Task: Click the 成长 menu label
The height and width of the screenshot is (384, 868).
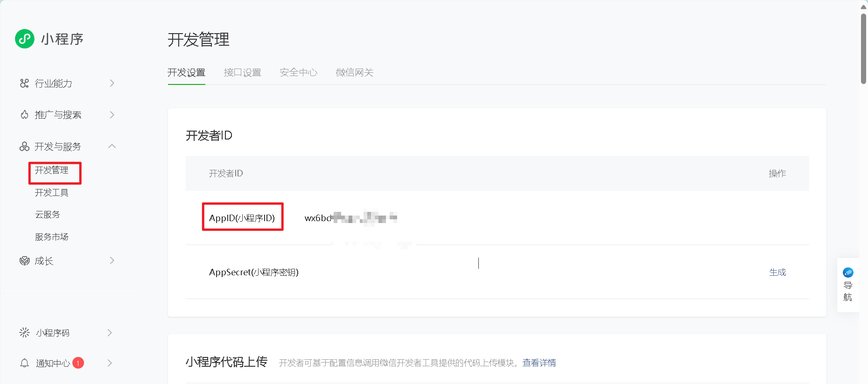Action: click(44, 261)
